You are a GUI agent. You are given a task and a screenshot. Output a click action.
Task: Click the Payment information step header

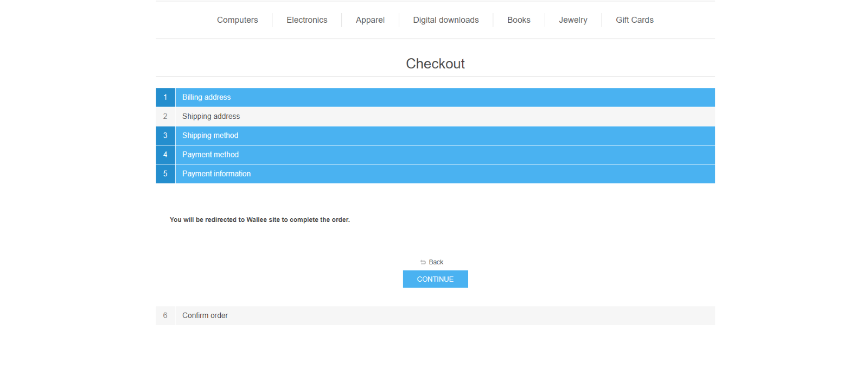pos(216,174)
